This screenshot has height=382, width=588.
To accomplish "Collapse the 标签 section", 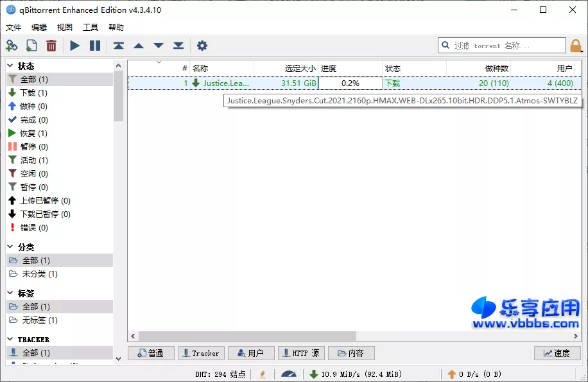I will [x=10, y=292].
